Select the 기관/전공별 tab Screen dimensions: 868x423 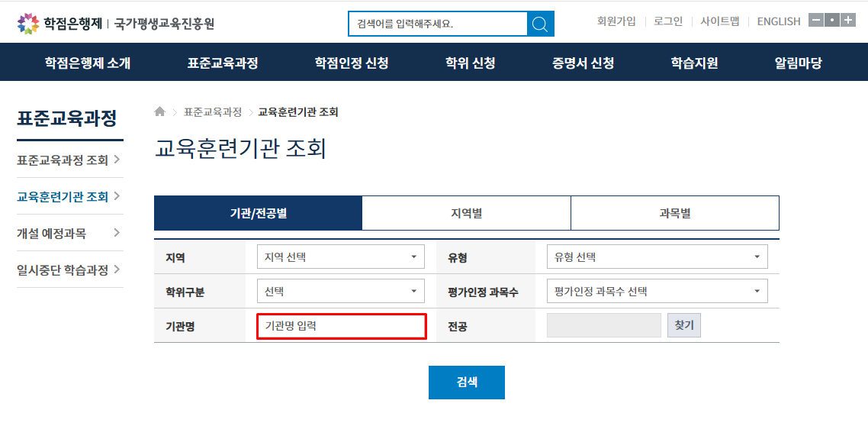click(x=258, y=213)
